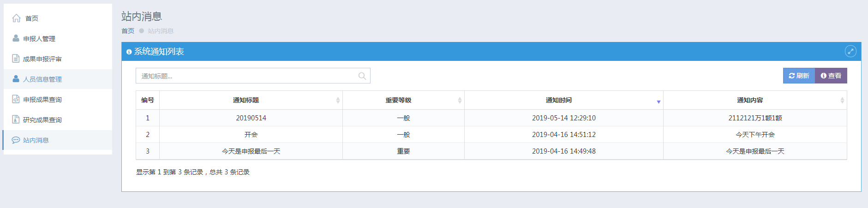The height and width of the screenshot is (208, 868).
Task: Click the 申报成果查询 code file icon
Action: point(16,99)
